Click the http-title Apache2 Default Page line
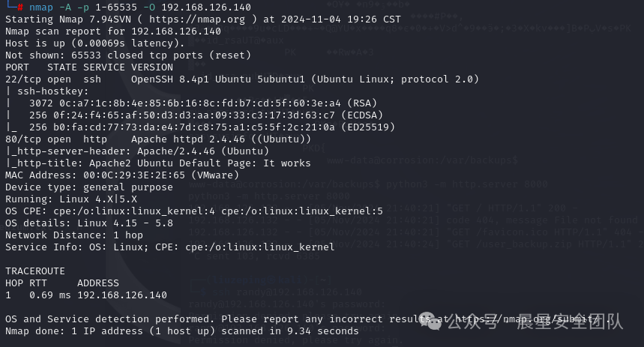 tap(157, 163)
